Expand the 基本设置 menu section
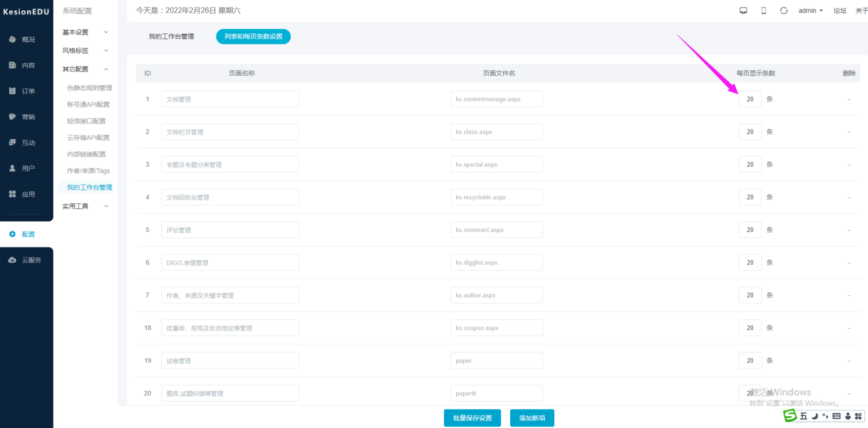868x428 pixels. [x=85, y=32]
